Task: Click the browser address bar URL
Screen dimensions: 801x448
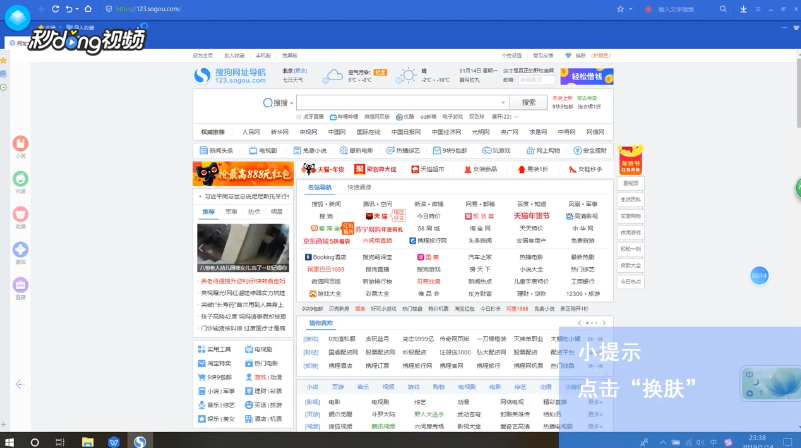Action: [x=148, y=9]
